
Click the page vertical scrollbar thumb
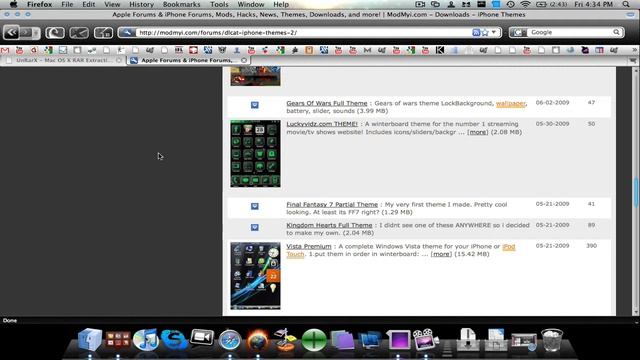(636, 192)
